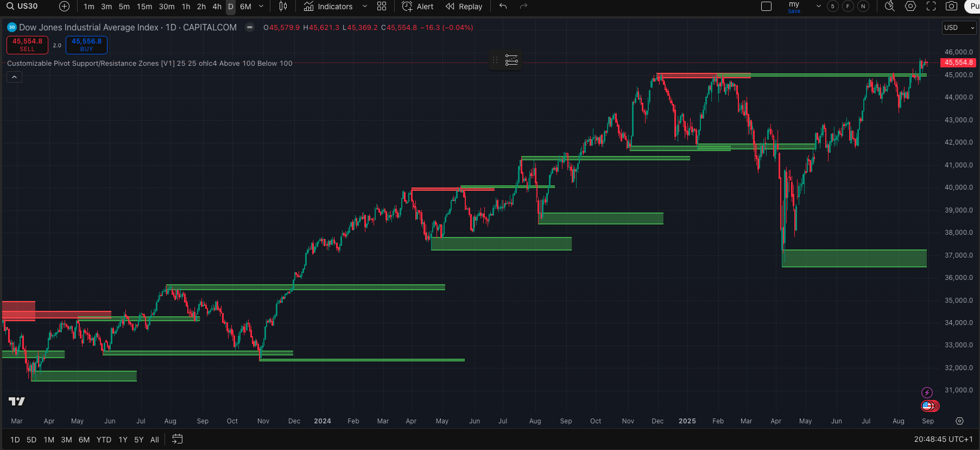980x450 pixels.
Task: Collapse the indicator legend with the chevron
Action: pos(14,77)
